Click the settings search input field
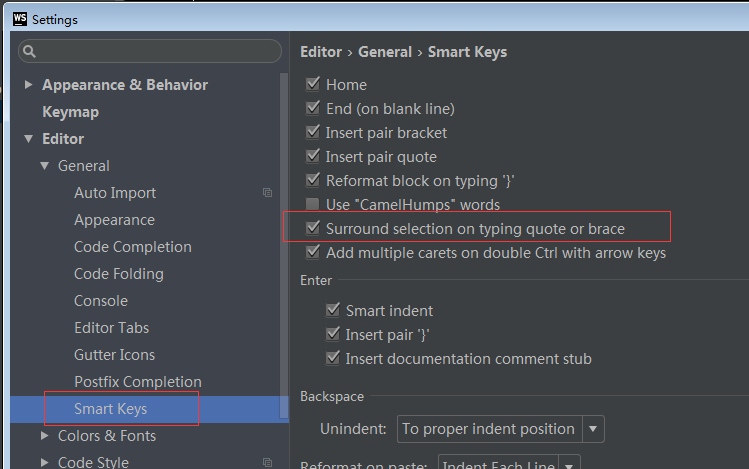The image size is (749, 469). [x=150, y=51]
